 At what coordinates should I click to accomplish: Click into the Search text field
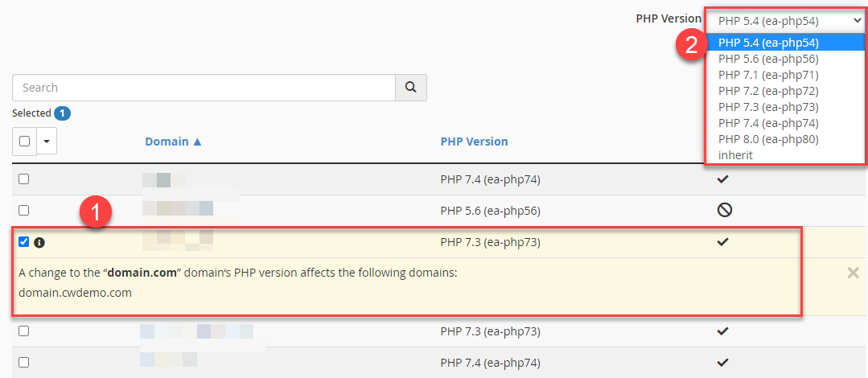click(204, 88)
